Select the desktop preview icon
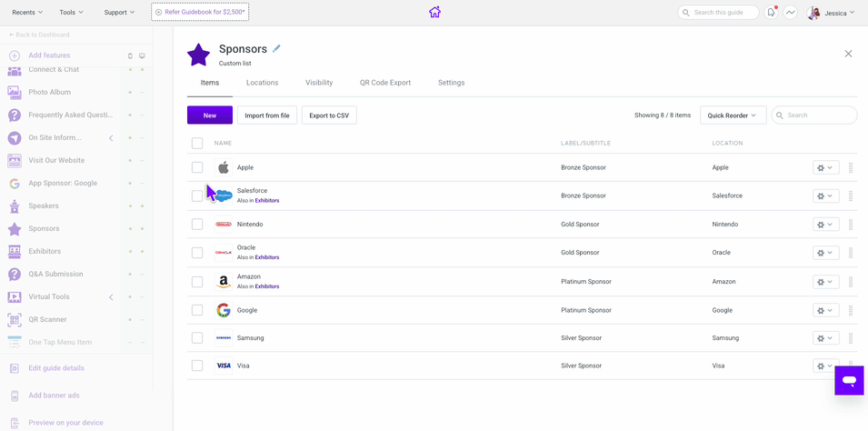 (143, 56)
